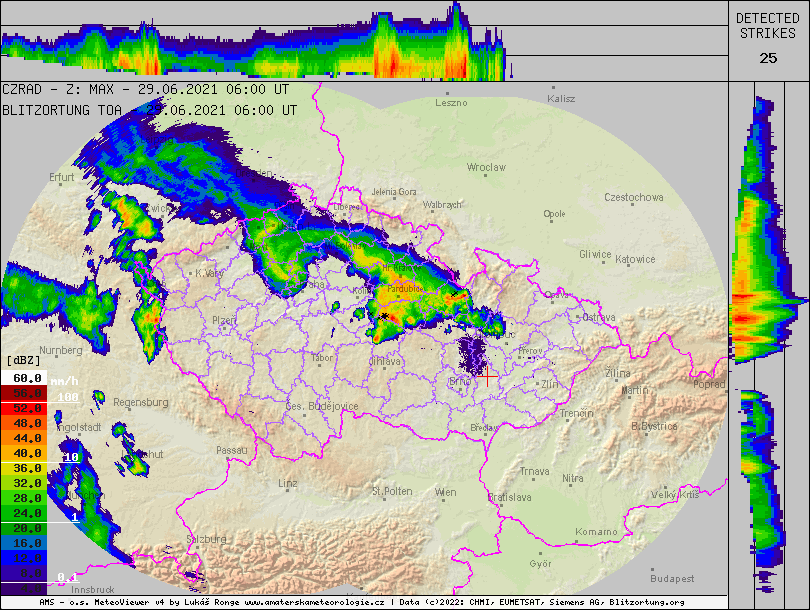
Task: Click the Nurnberg city label
Action: (60, 350)
